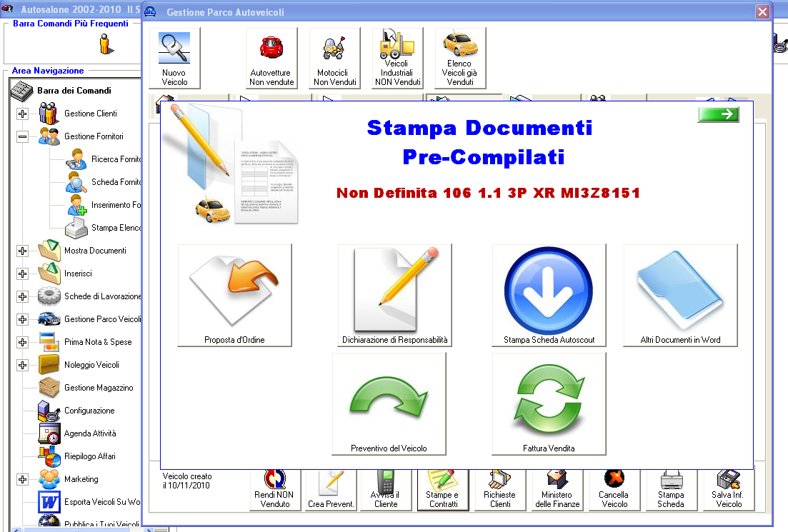The image size is (788, 532).
Task: Click Salva Inf. Veicolo disk icon
Action: [729, 490]
